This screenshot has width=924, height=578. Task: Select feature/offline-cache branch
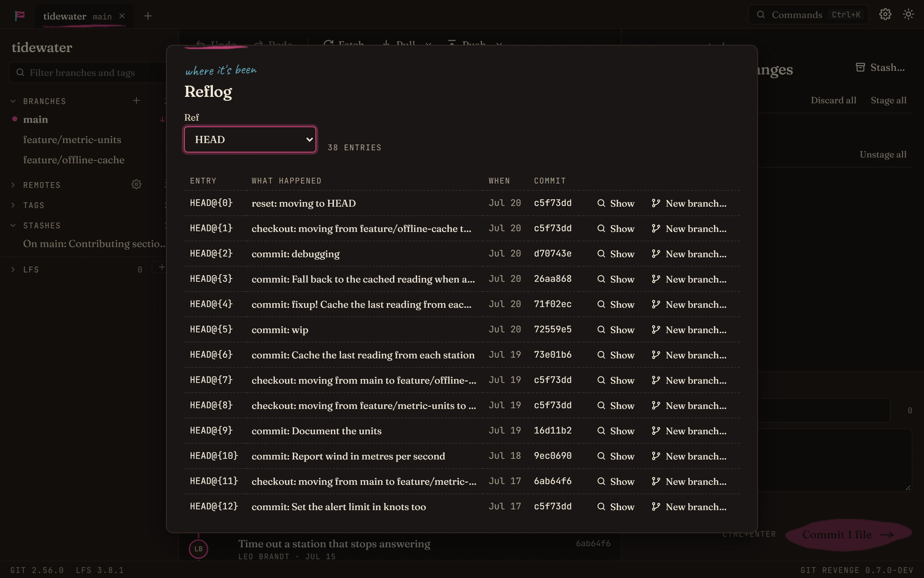click(x=74, y=160)
